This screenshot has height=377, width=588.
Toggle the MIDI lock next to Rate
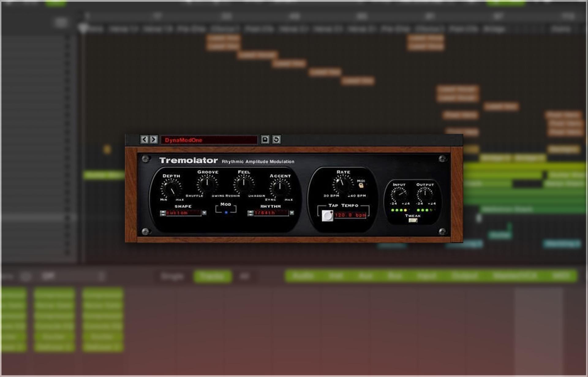(361, 185)
